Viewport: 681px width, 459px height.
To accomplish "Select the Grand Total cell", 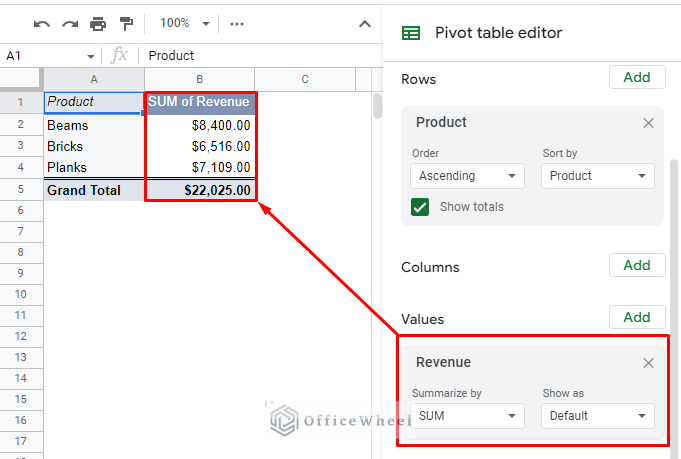I will [x=94, y=190].
